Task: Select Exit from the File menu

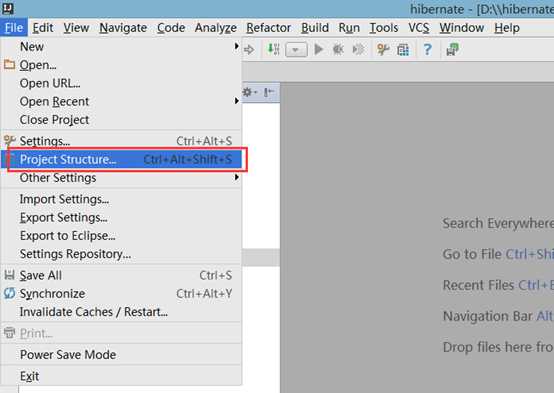Action: [121, 376]
